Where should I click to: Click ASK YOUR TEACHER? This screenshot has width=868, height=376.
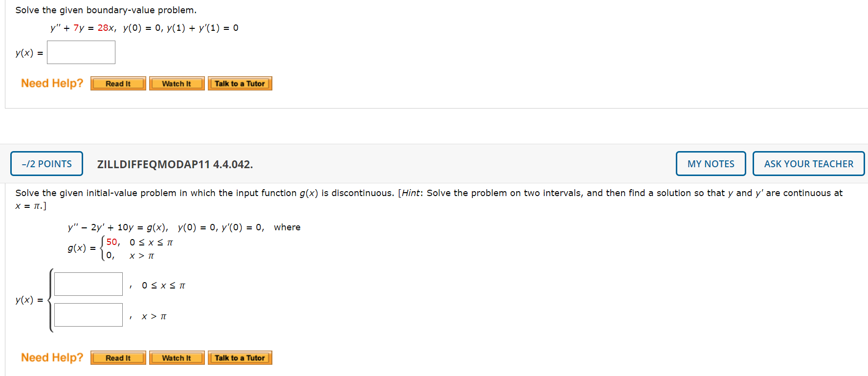pos(808,163)
